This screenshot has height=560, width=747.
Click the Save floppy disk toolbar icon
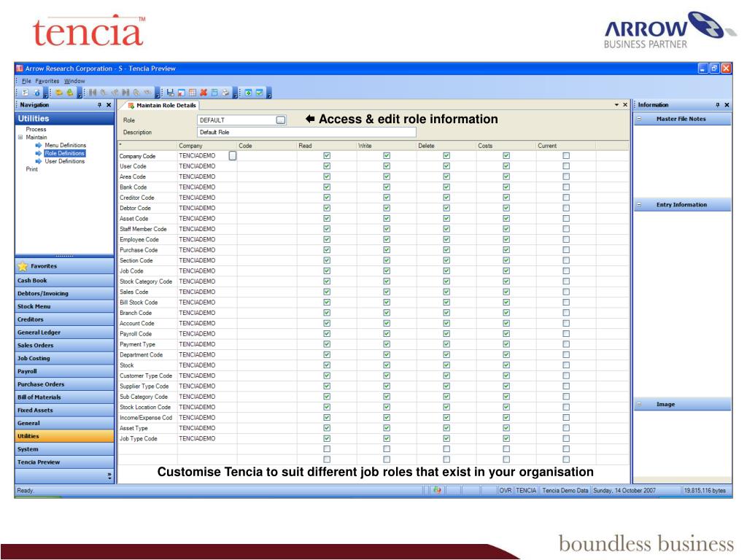[170, 93]
